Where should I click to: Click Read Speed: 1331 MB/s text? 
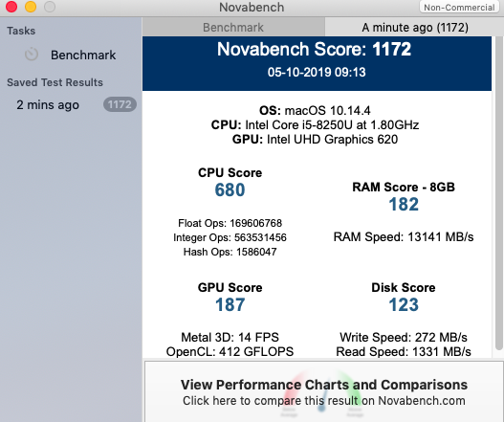pyautogui.click(x=404, y=351)
